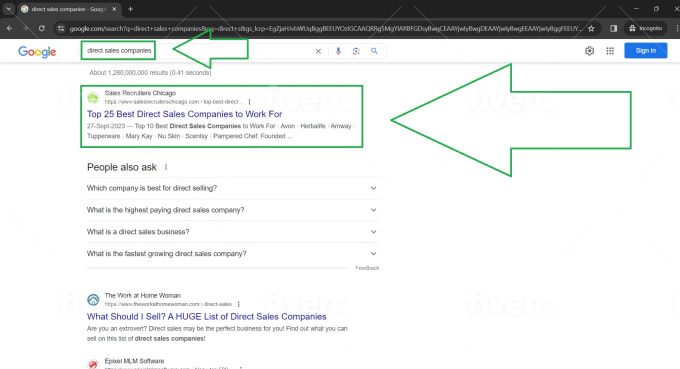This screenshot has height=369, width=680.
Task: Open the Google apps grid
Action: 610,51
